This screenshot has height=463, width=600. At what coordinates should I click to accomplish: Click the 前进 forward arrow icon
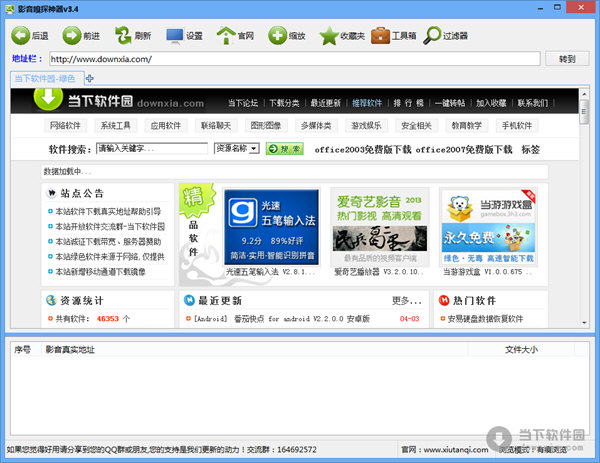(72, 36)
